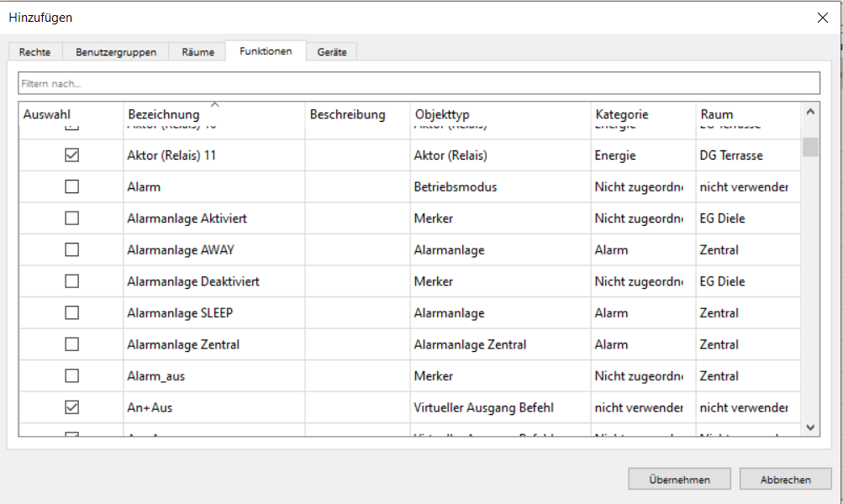
Task: Open the Geräte tab
Action: pyautogui.click(x=331, y=52)
